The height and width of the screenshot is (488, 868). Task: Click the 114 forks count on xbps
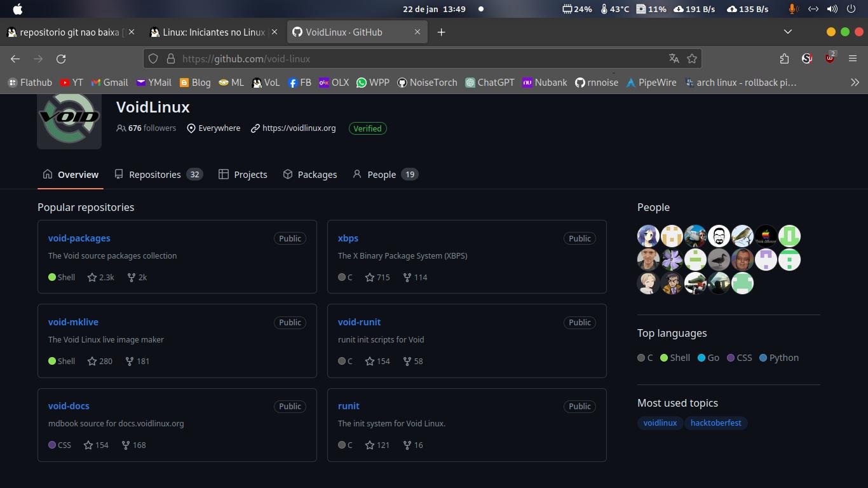click(x=416, y=277)
